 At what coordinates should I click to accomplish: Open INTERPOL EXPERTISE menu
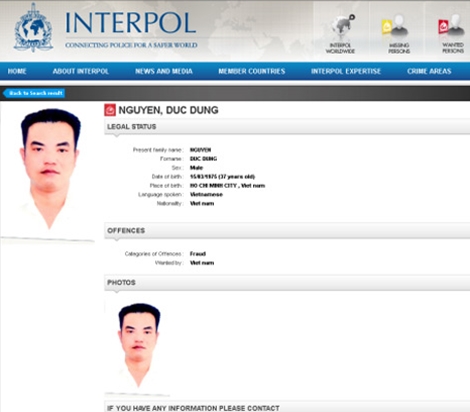click(346, 71)
